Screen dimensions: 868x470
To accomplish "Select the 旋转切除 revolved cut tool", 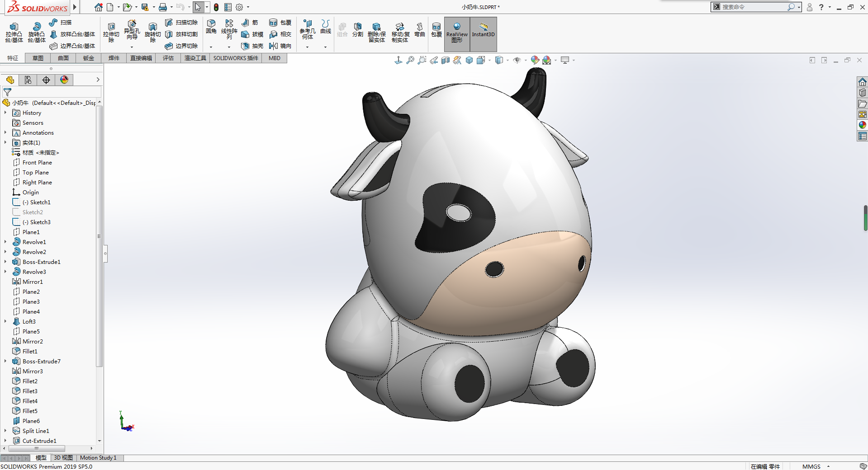I will tap(153, 32).
